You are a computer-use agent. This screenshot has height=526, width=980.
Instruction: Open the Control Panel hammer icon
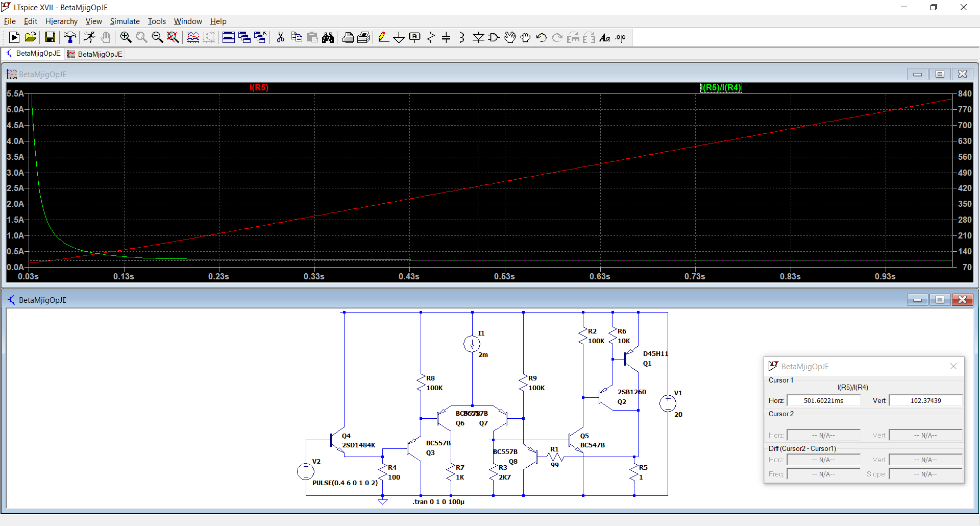pyautogui.click(x=69, y=37)
